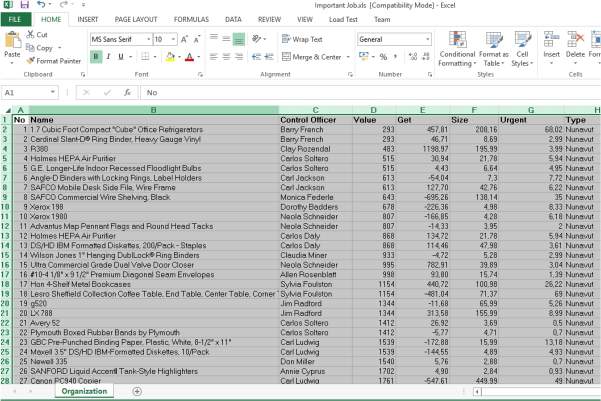Open Font dialog launcher
Screen dimensions: 601x401
pyautogui.click(x=200, y=75)
